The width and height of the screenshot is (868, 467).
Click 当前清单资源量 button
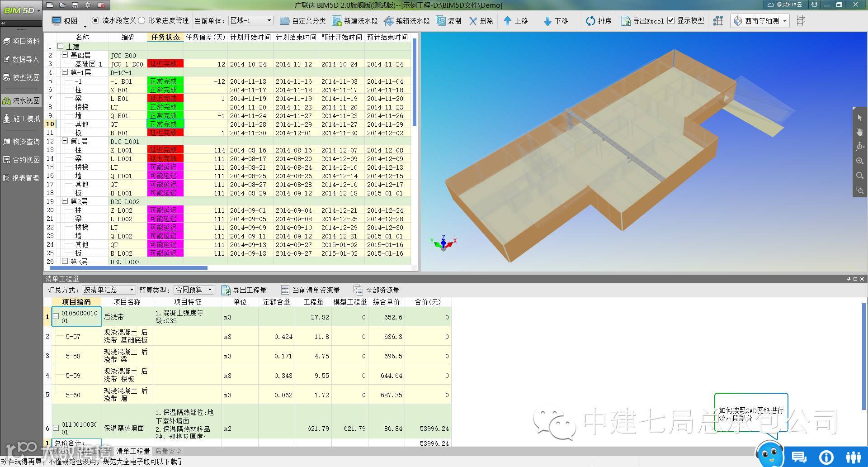(x=311, y=290)
